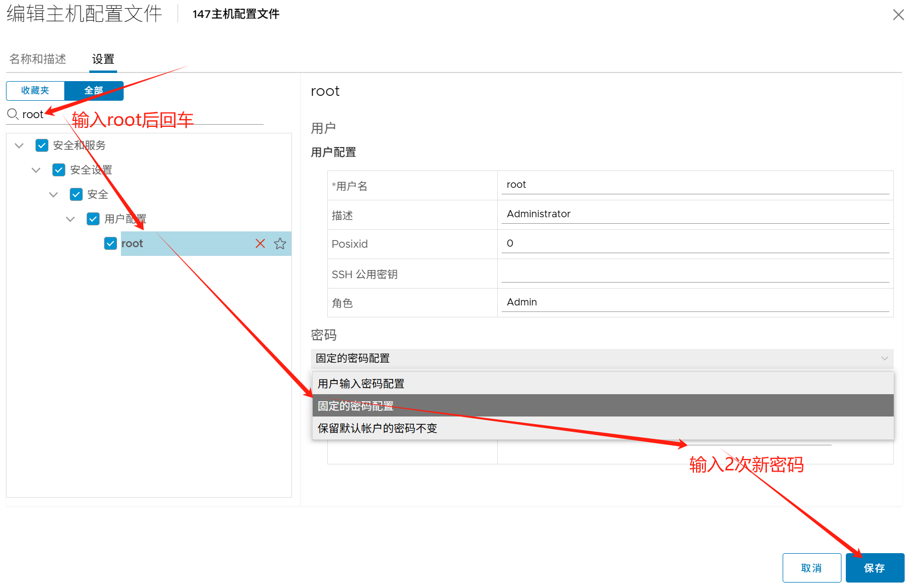Click the 147主机配置文件 title text
The width and height of the screenshot is (909, 588).
click(236, 14)
